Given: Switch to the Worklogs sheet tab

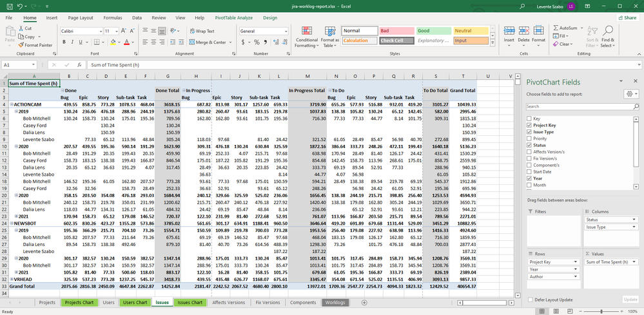Looking at the screenshot, I should pyautogui.click(x=335, y=302).
